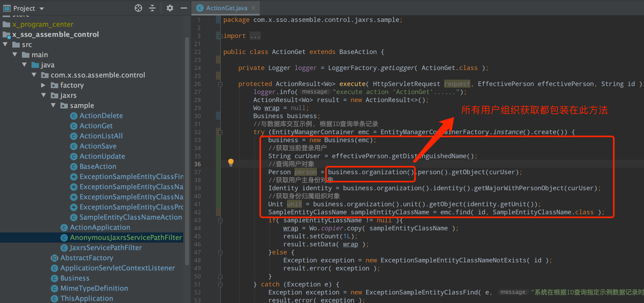Screen dimensions: 644x303
Task: Click the Project panel vertical scrollbar
Action: 187,151
